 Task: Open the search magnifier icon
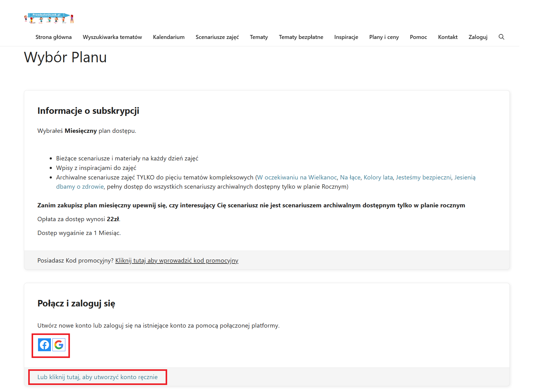pos(501,37)
